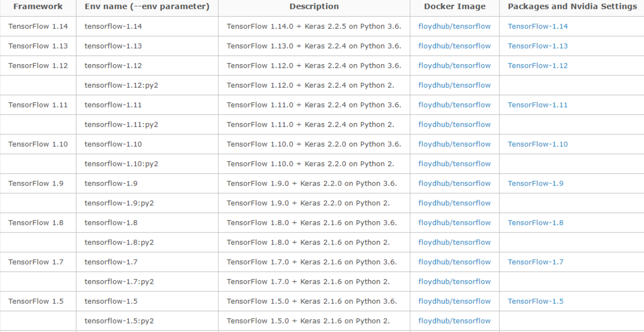644x332 pixels.
Task: Open floydhub/tensorflow link in tensorflow-1.12:py2 row
Action: click(x=454, y=85)
